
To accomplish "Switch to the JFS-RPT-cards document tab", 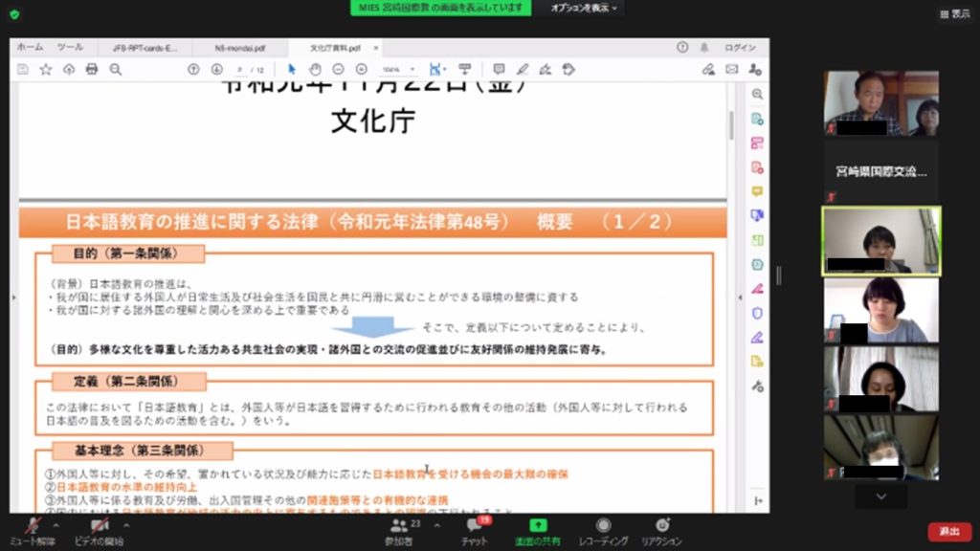I will click(145, 48).
